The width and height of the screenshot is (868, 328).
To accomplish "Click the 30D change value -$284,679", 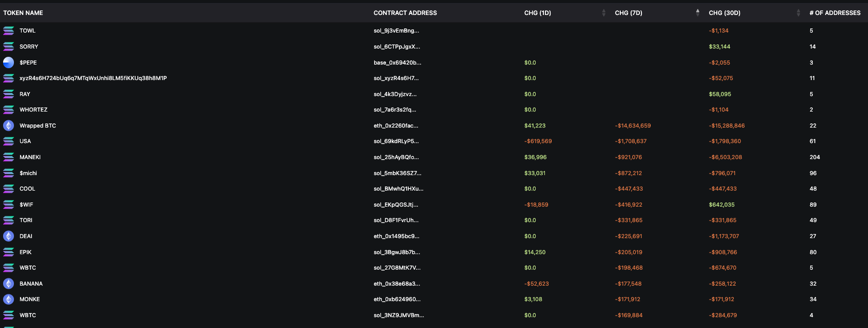I will pyautogui.click(x=723, y=315).
